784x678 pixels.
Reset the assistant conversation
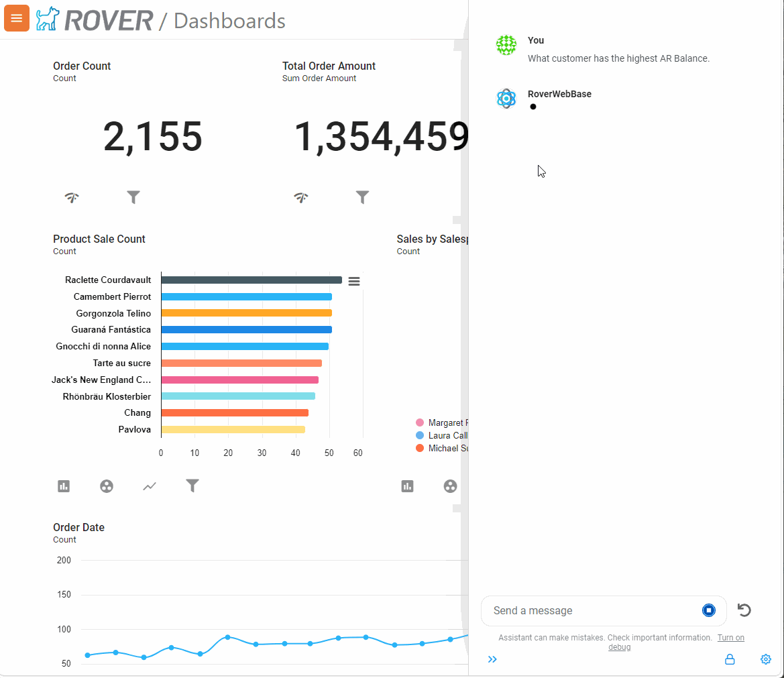pos(744,610)
